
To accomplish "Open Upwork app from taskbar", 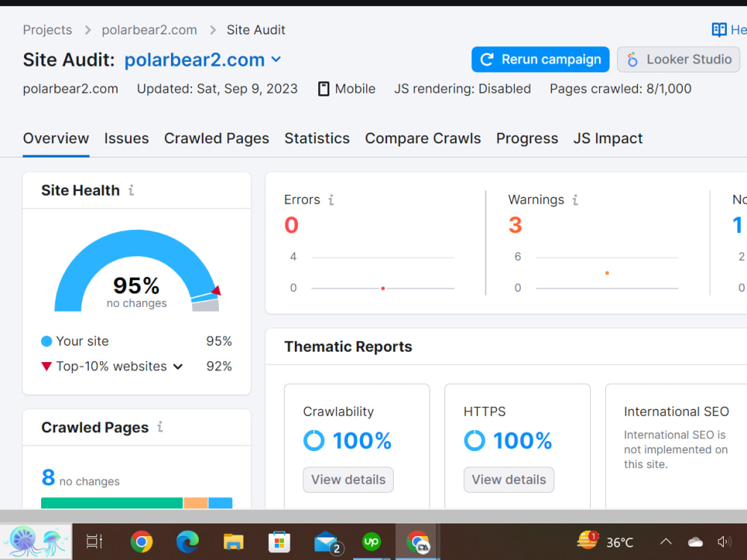I will (371, 541).
